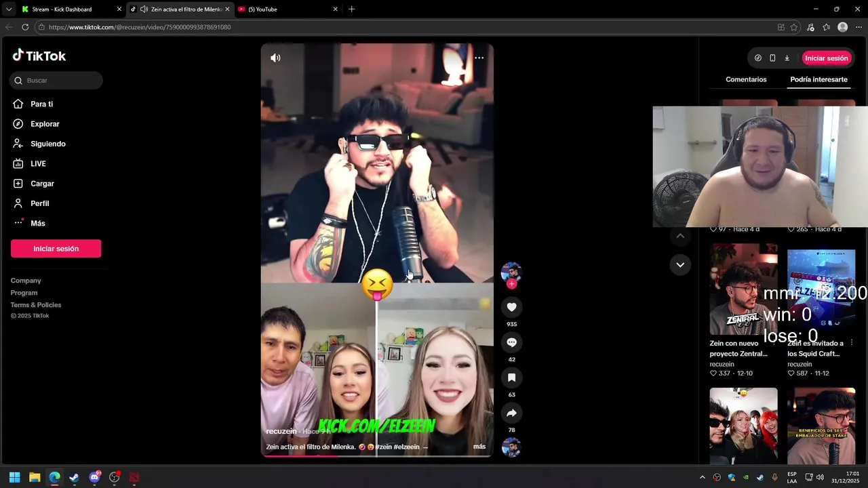Open the browser media control icon
This screenshot has width=868, height=488.
(x=810, y=27)
